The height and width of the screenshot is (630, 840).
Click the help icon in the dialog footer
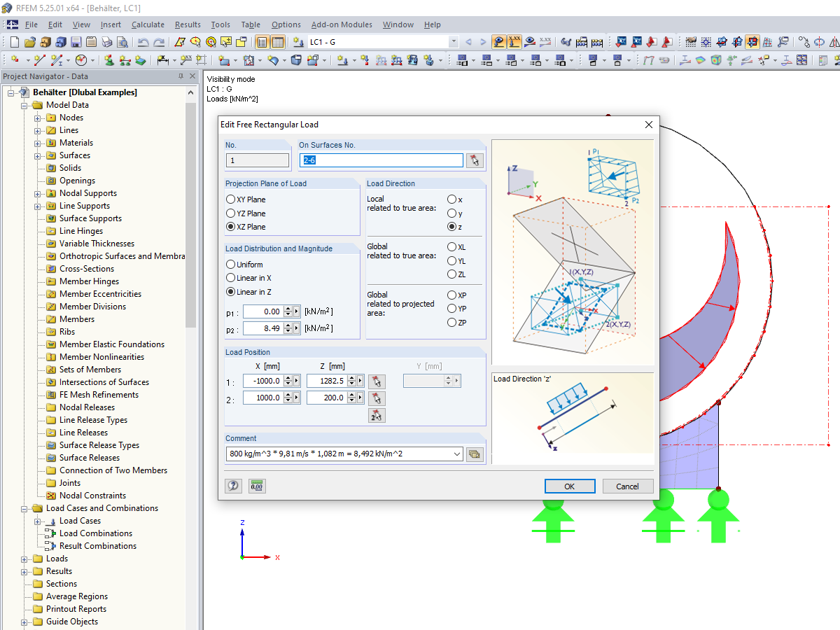(234, 486)
